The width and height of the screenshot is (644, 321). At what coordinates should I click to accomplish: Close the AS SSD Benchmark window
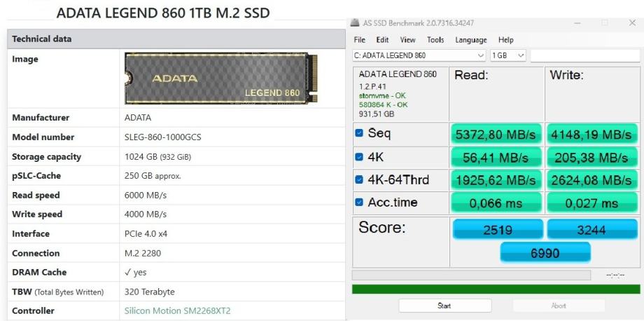(633, 23)
